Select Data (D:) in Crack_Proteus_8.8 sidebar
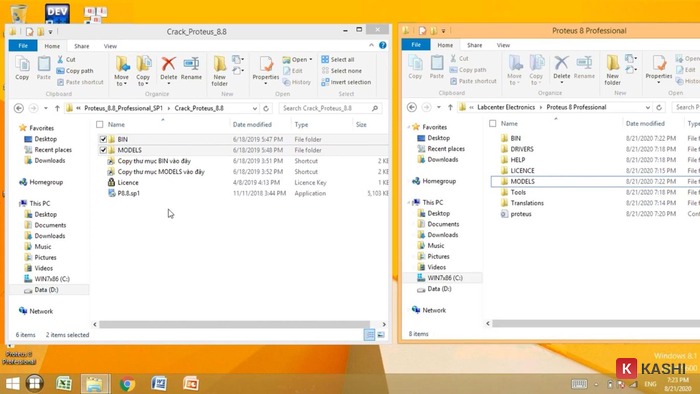 pyautogui.click(x=46, y=290)
